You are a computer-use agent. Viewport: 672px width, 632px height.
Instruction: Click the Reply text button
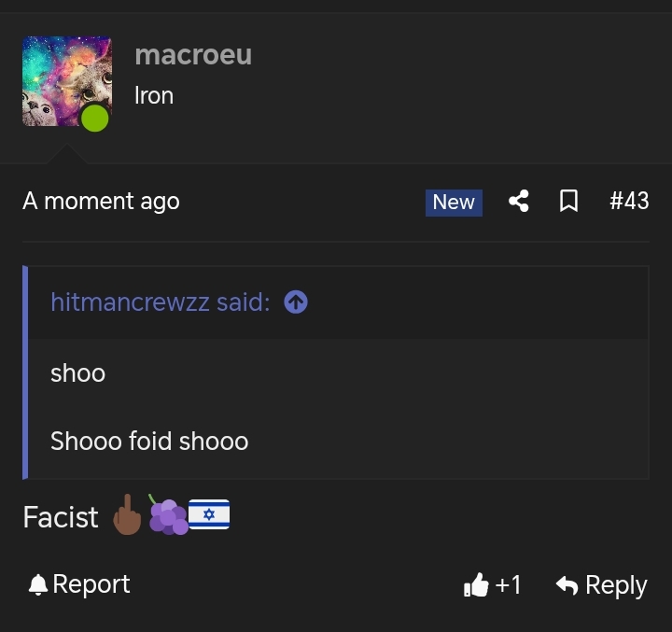click(616, 585)
